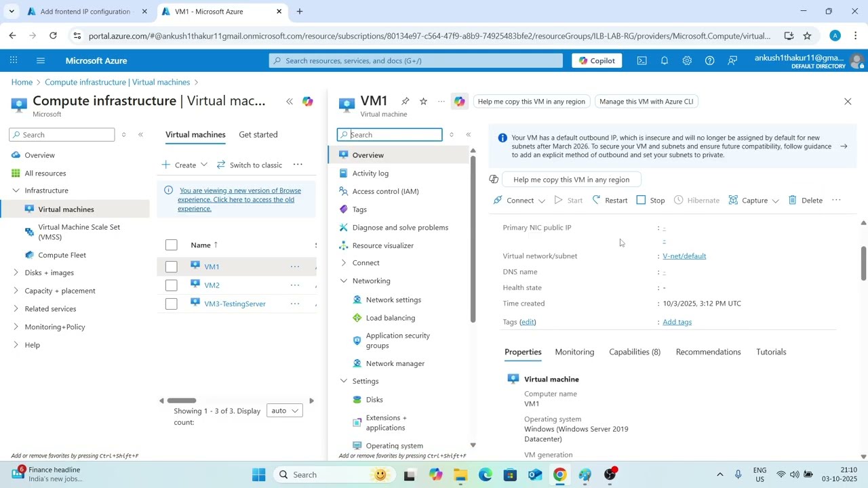Click the Add tags link
The width and height of the screenshot is (868, 488).
coord(677,322)
